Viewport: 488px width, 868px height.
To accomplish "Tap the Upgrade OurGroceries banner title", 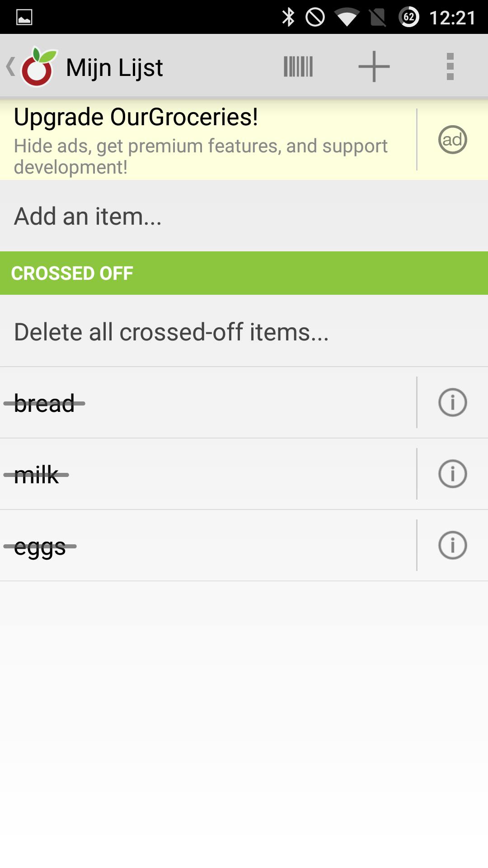I will (136, 117).
